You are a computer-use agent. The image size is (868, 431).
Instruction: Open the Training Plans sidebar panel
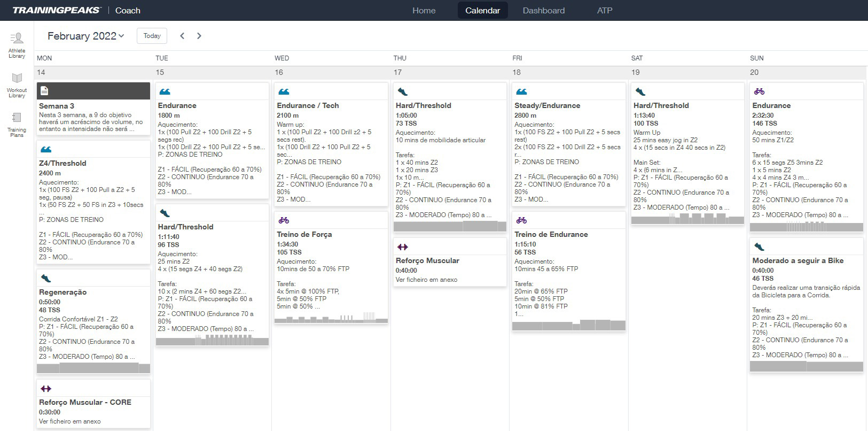click(x=17, y=125)
